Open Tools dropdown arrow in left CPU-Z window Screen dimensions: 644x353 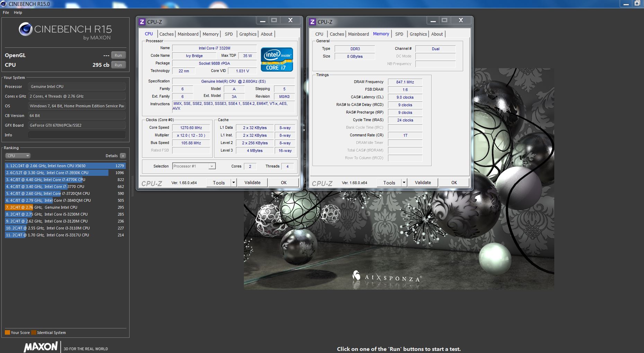[233, 183]
